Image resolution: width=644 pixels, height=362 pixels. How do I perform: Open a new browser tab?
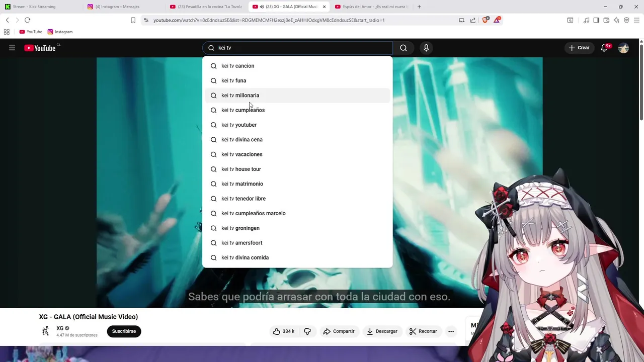[419, 7]
